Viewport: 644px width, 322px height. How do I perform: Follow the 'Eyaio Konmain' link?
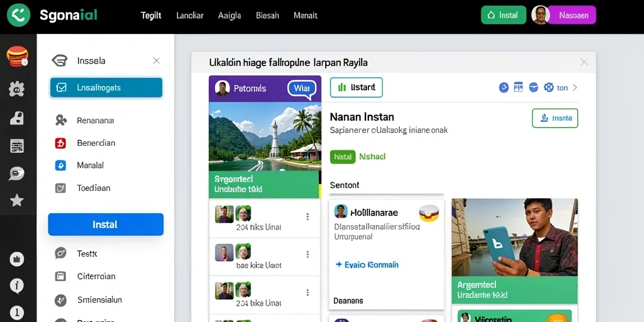coord(367,265)
